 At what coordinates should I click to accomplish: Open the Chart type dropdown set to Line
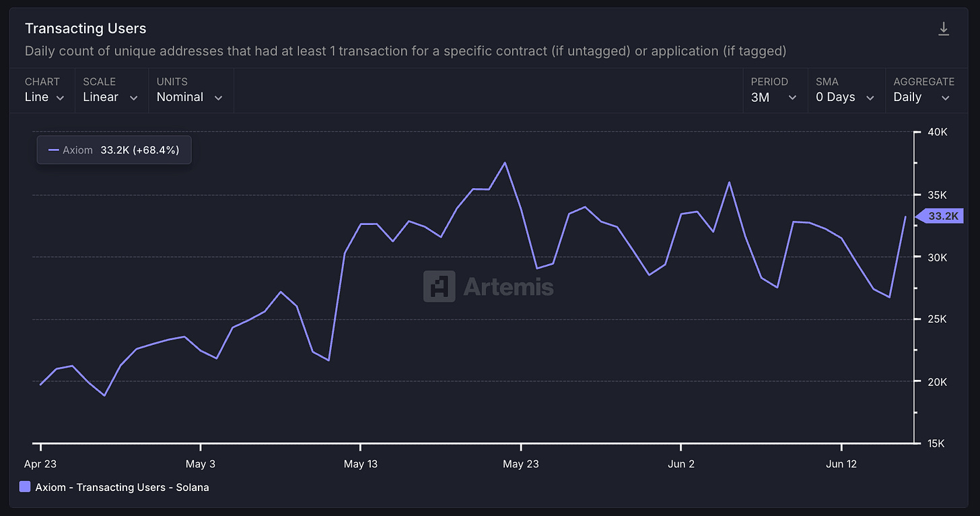(45, 90)
